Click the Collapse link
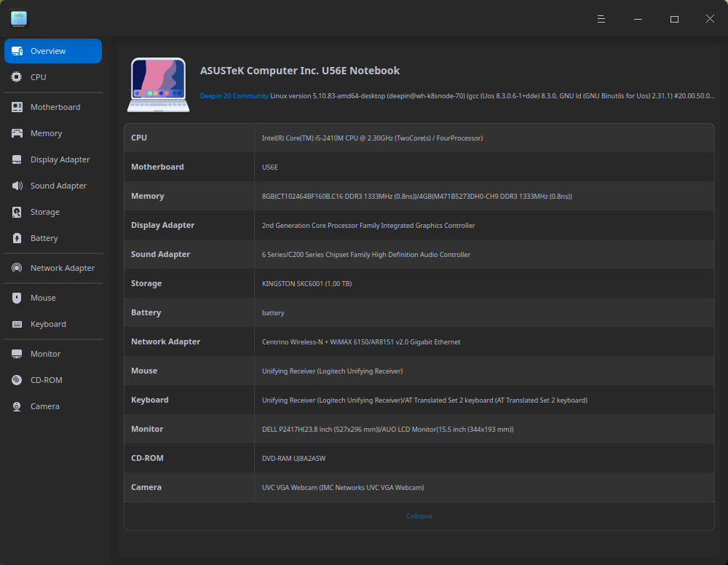 419,516
